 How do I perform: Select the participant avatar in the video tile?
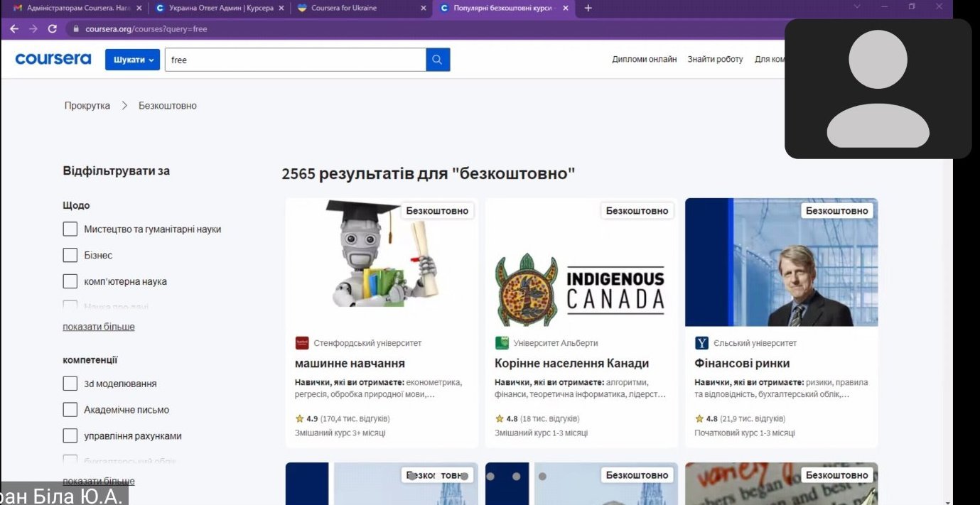878,89
